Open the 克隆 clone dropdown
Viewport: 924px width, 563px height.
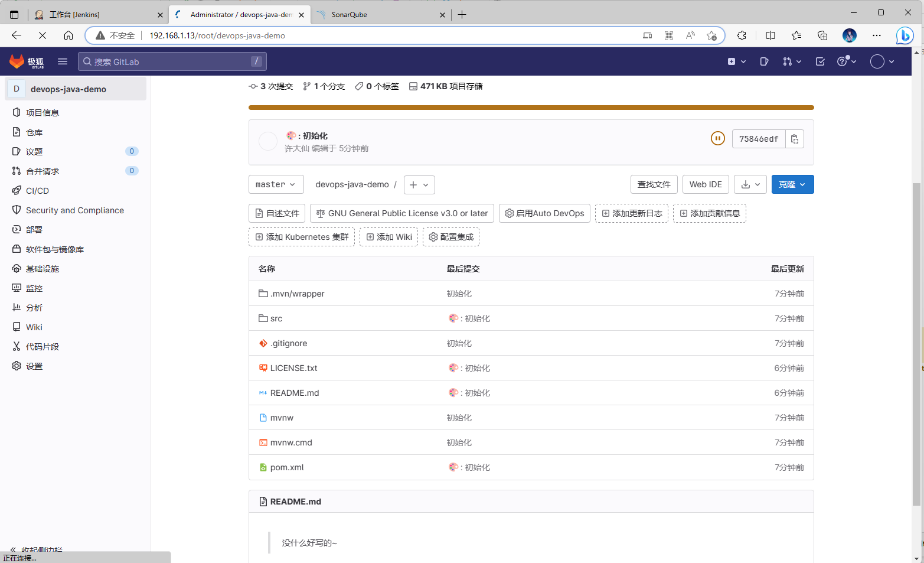[792, 184]
